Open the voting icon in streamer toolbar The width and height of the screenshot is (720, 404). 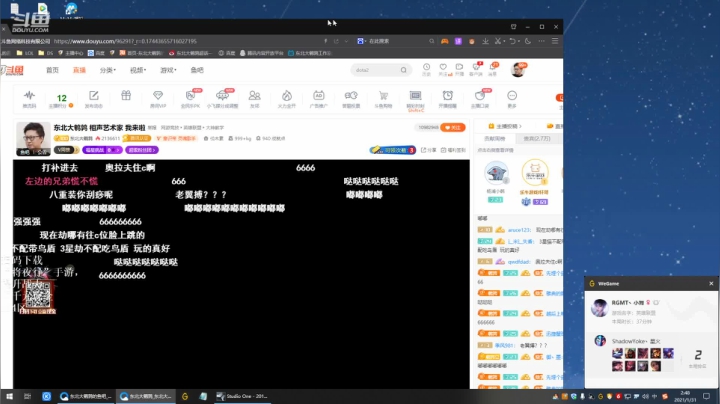(351, 98)
